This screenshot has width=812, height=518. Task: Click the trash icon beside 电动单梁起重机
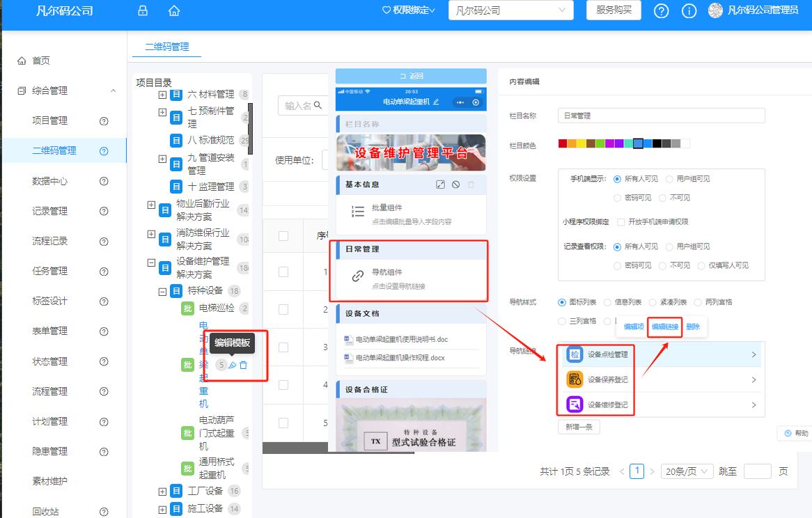pos(243,365)
